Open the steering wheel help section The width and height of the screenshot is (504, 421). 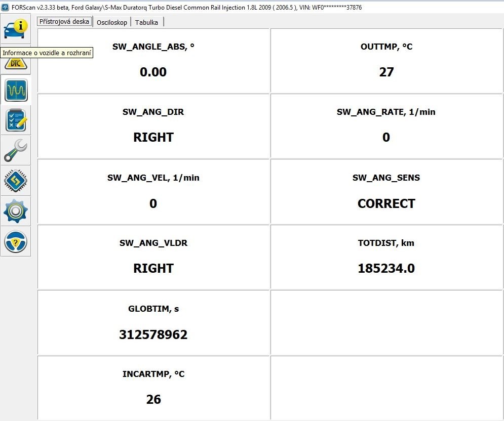(x=16, y=241)
